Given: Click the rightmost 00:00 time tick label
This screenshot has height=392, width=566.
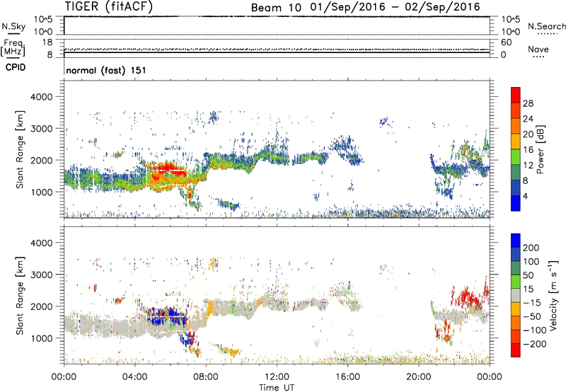Looking at the screenshot, I should point(490,377).
